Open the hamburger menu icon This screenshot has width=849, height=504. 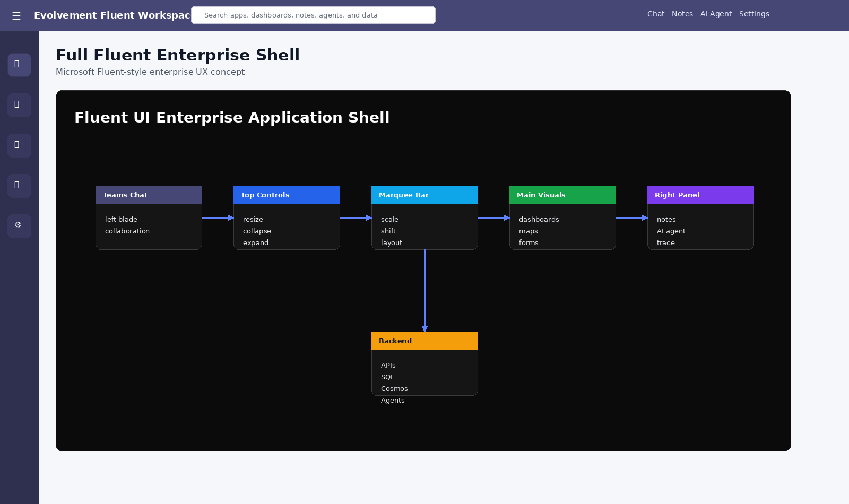pos(16,16)
